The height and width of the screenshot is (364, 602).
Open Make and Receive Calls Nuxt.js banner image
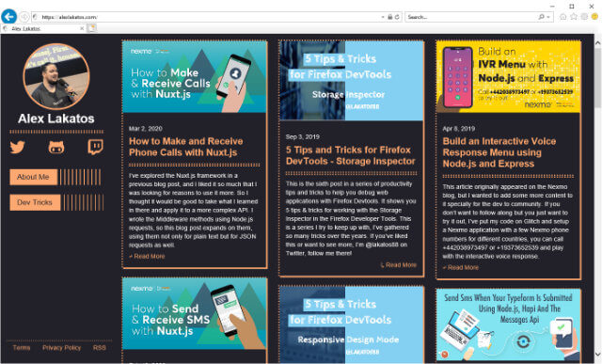(195, 77)
